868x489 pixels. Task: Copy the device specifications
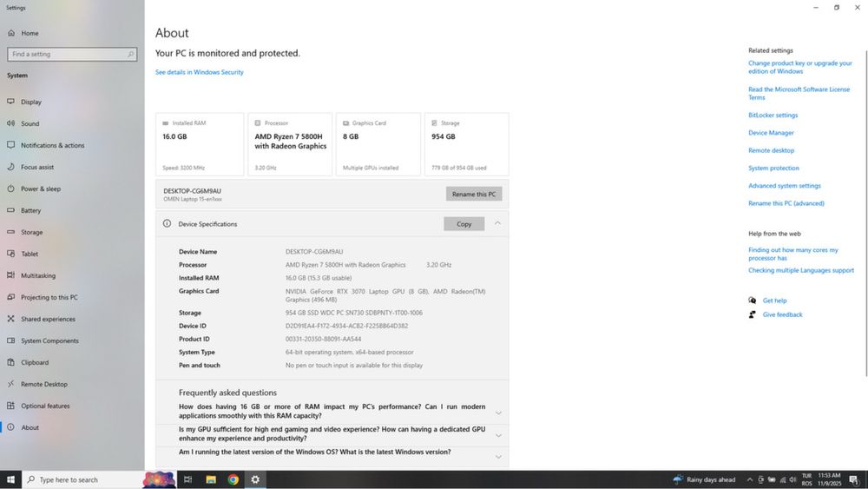tap(464, 224)
